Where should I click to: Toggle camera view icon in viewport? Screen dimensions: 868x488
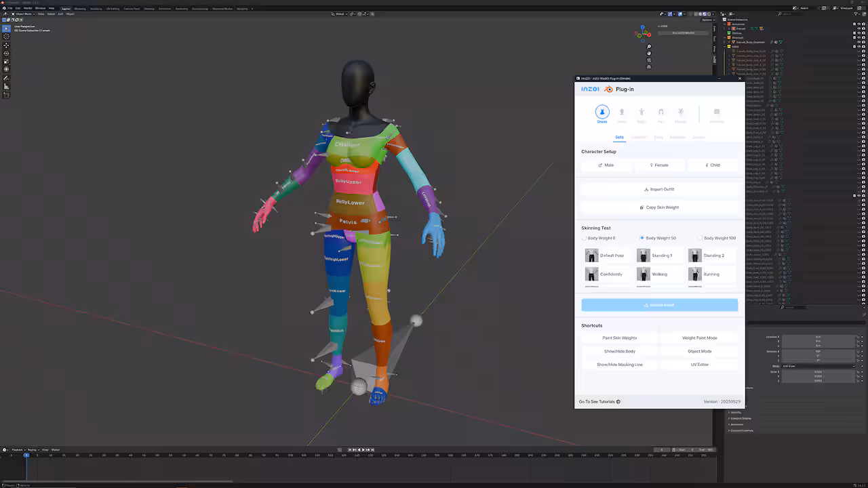coord(649,60)
